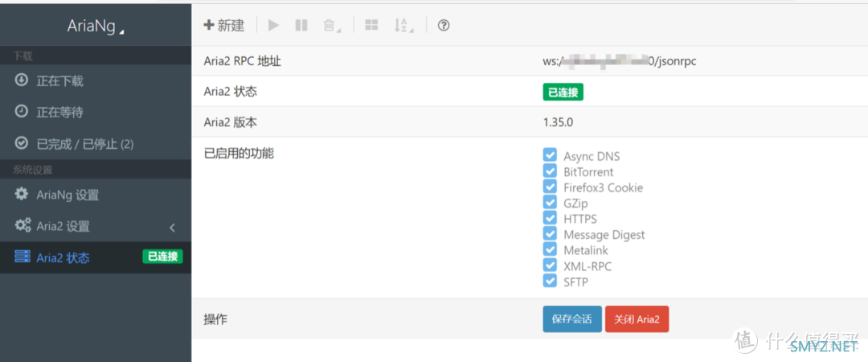Toggle the BitTorrent checkbox
The height and width of the screenshot is (362, 868).
(550, 171)
